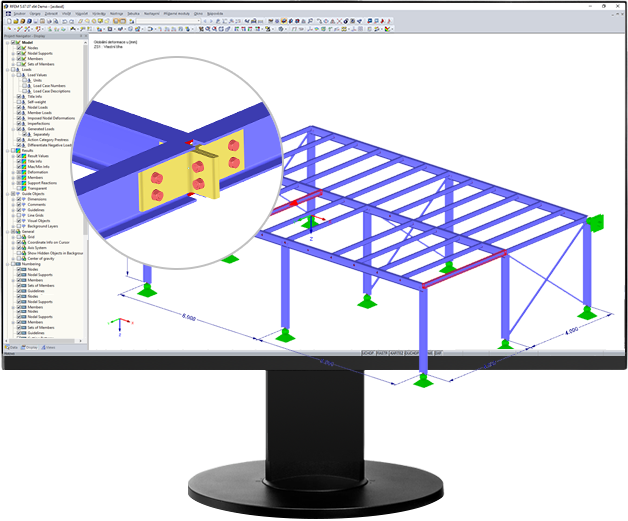Toggle KARTEZ in status bar

397,353
